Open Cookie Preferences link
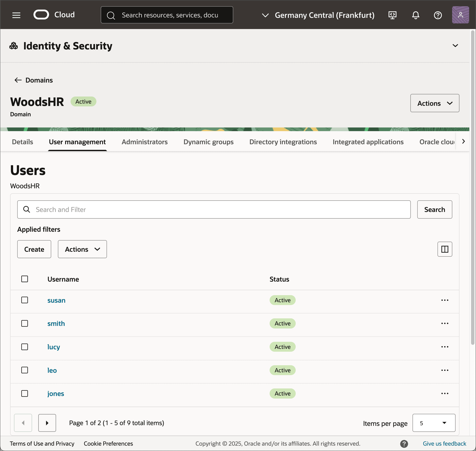Image resolution: width=476 pixels, height=451 pixels. click(108, 443)
